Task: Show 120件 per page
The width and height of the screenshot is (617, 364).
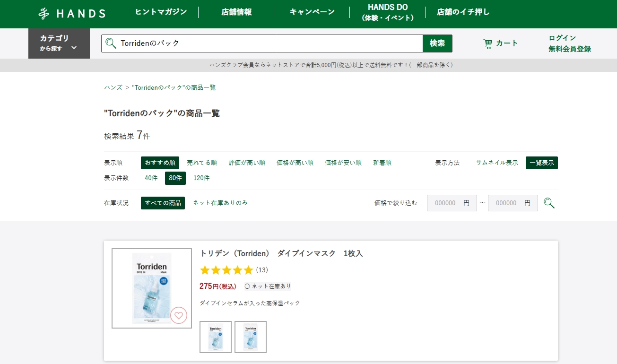Action: point(201,178)
